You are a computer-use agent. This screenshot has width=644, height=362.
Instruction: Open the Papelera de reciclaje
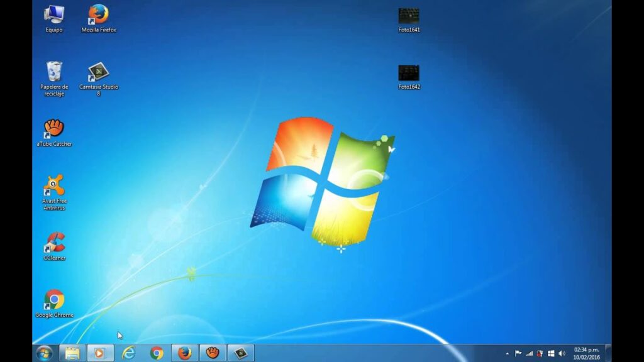[54, 71]
